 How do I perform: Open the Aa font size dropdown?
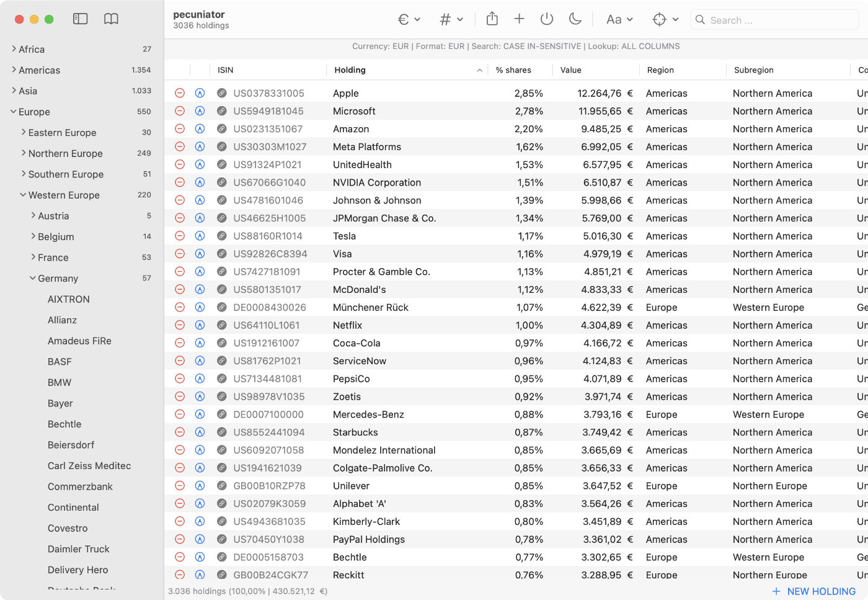click(x=618, y=19)
